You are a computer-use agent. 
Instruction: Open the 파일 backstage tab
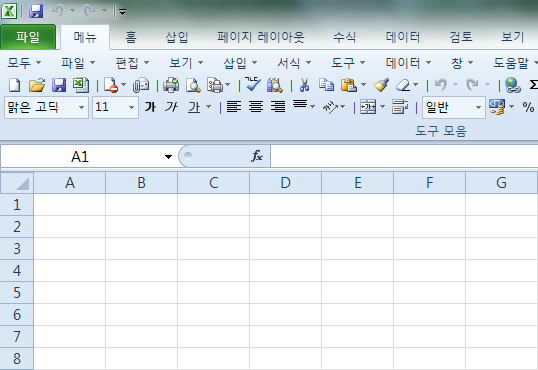[28, 37]
